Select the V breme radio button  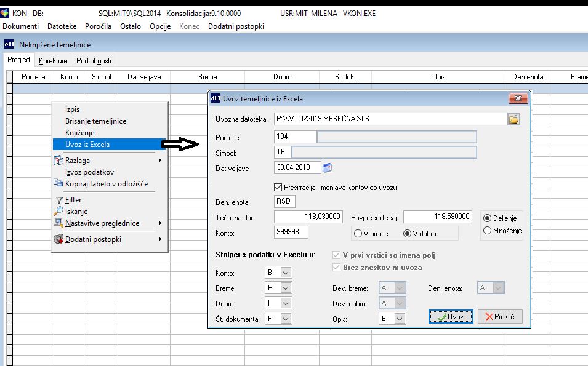coord(358,233)
